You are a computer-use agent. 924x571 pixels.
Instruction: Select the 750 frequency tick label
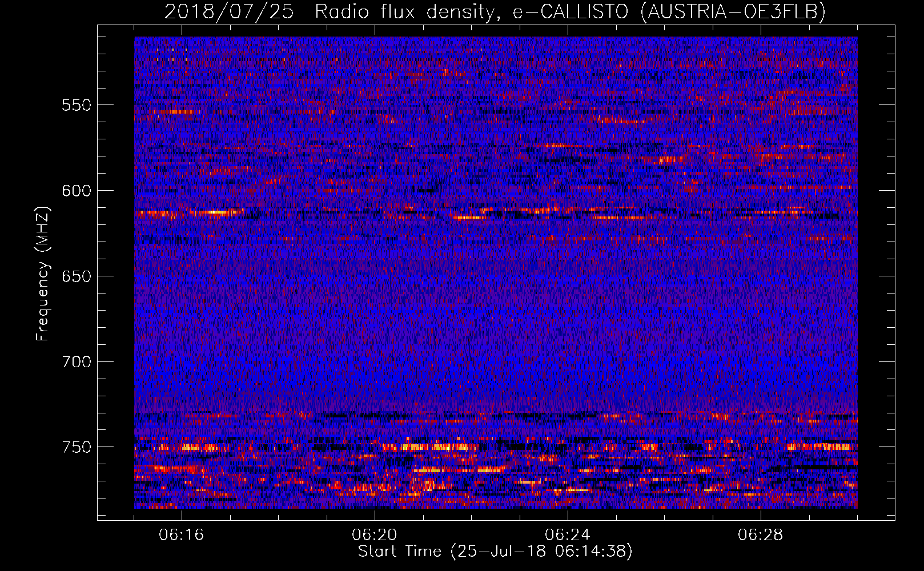click(76, 447)
